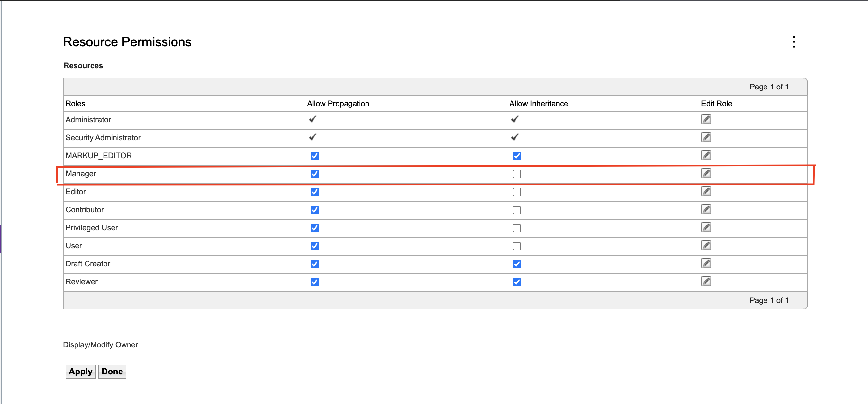The width and height of the screenshot is (868, 404).
Task: Edit the Administrator role pencil icon
Action: click(x=706, y=119)
